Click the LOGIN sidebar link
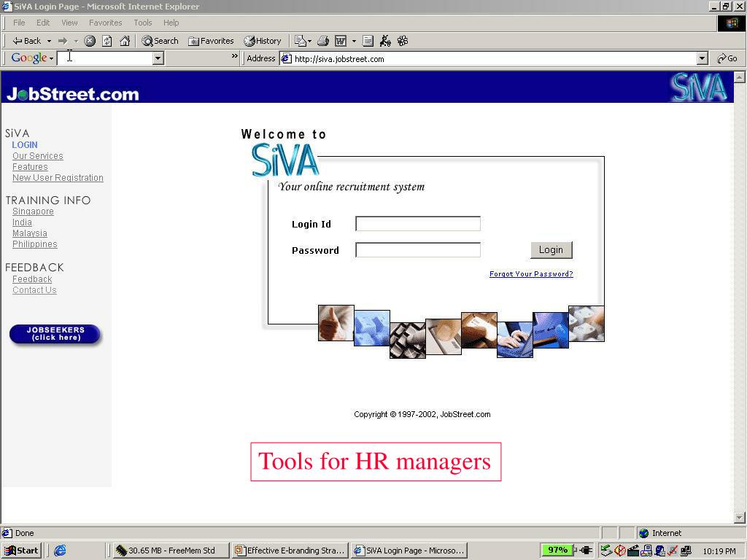 [25, 145]
